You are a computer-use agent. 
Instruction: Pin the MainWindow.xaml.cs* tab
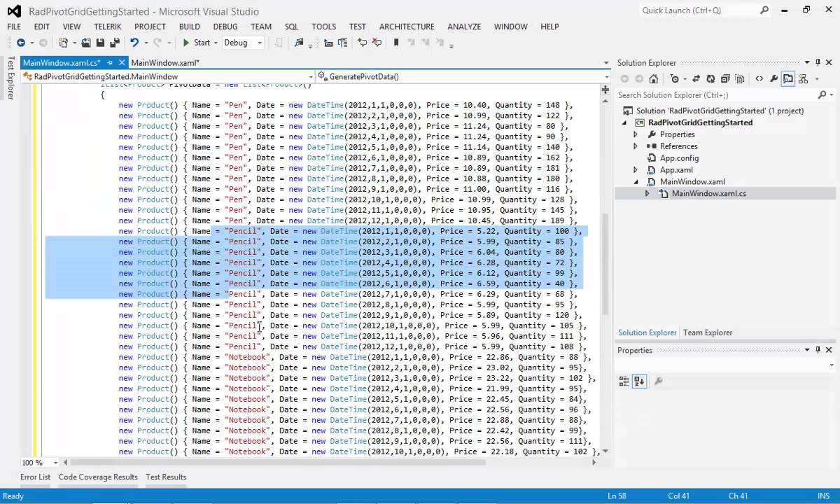(x=110, y=62)
